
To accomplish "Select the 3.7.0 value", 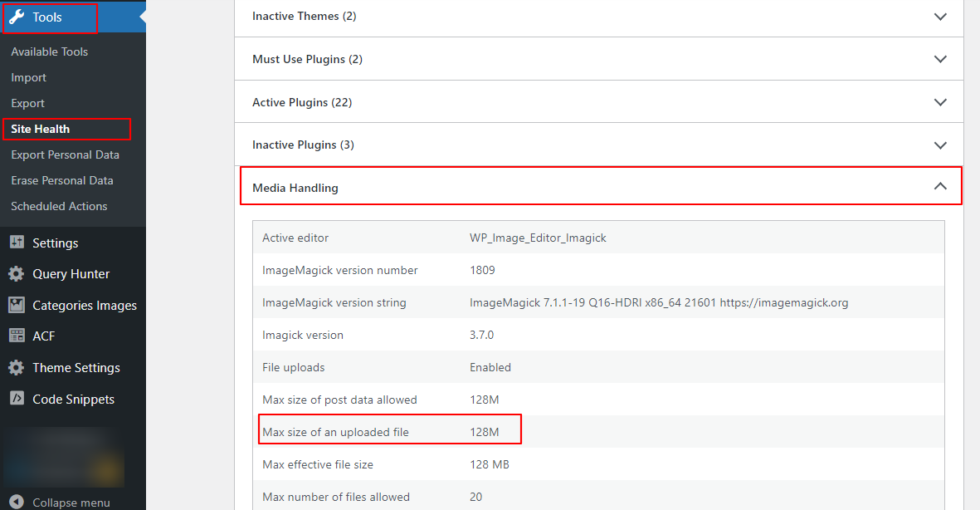I will (x=482, y=336).
